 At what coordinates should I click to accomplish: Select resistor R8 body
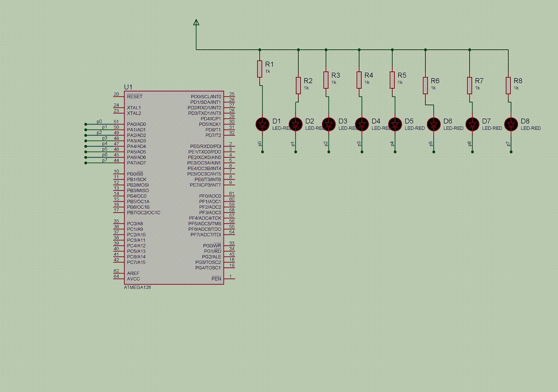[x=508, y=86]
